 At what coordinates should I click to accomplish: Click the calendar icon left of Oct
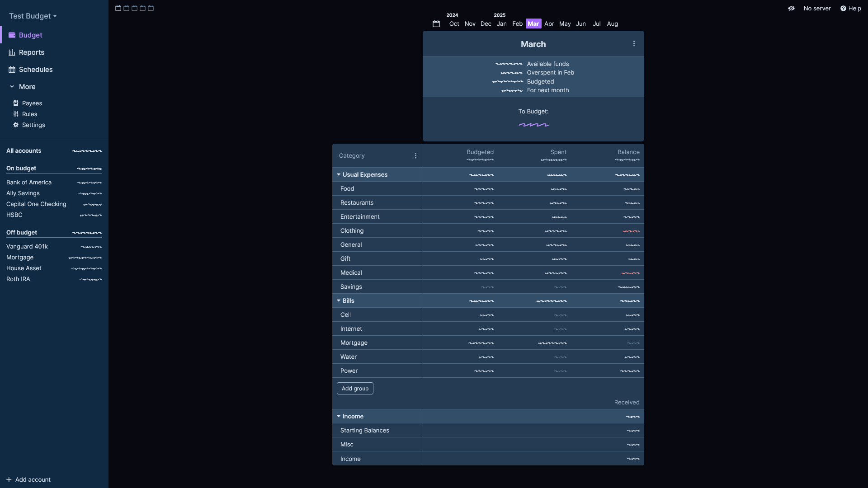point(436,24)
